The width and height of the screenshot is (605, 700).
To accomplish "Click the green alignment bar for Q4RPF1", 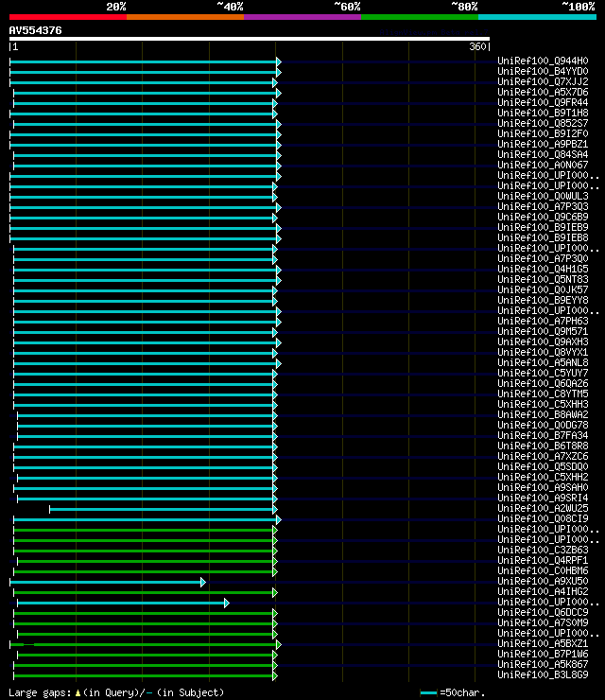I will click(x=147, y=562).
